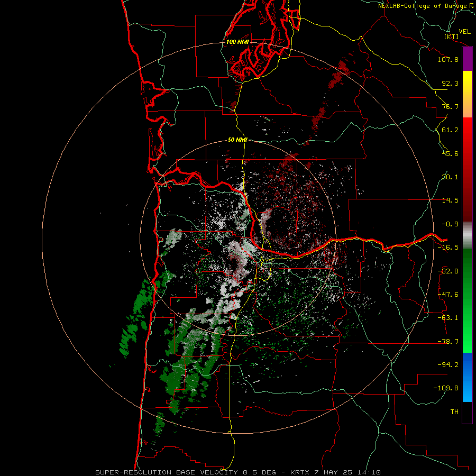Viewport: 476px width, 476px height.
Task: Click the -94.2 legend value
Action: (448, 365)
